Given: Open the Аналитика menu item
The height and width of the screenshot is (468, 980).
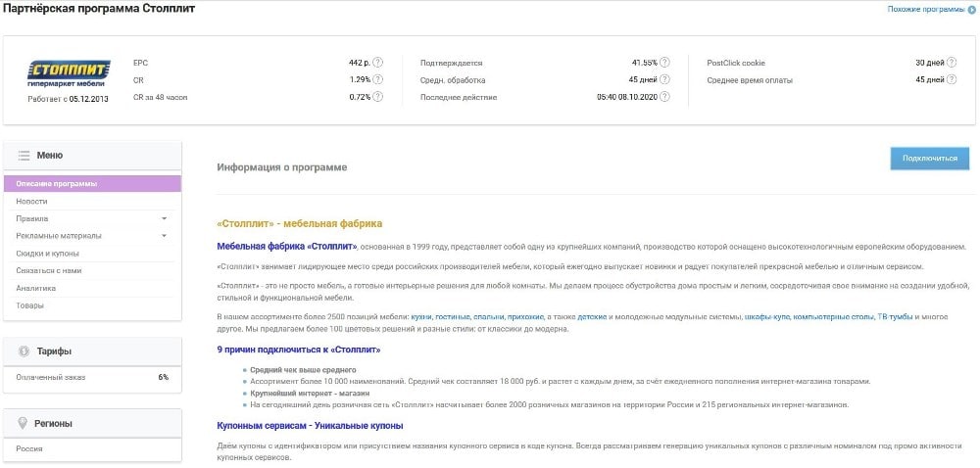Looking at the screenshot, I should [x=35, y=288].
